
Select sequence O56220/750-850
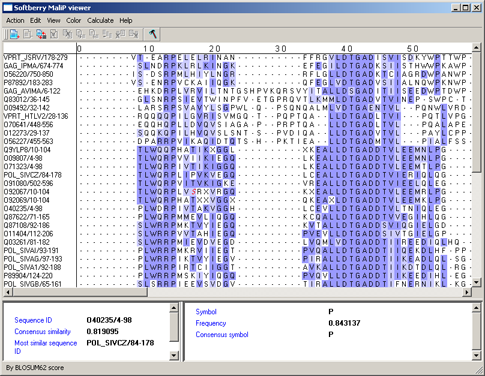(x=28, y=74)
